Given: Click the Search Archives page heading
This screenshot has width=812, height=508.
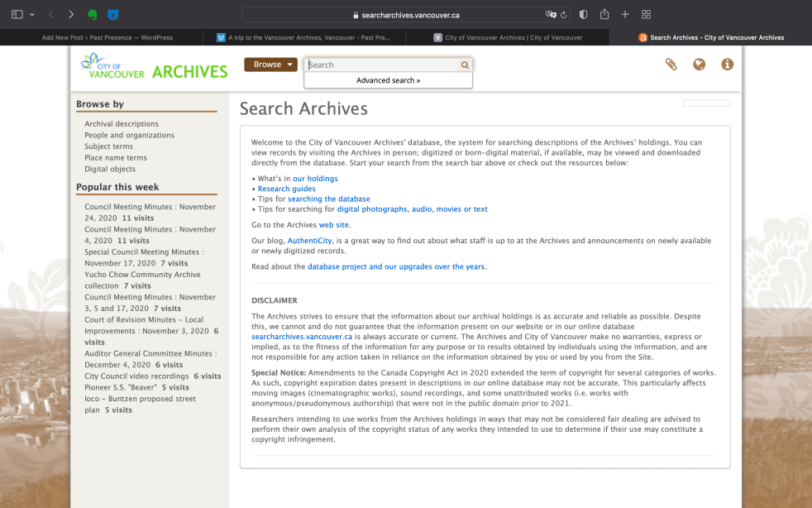Looking at the screenshot, I should click(303, 109).
